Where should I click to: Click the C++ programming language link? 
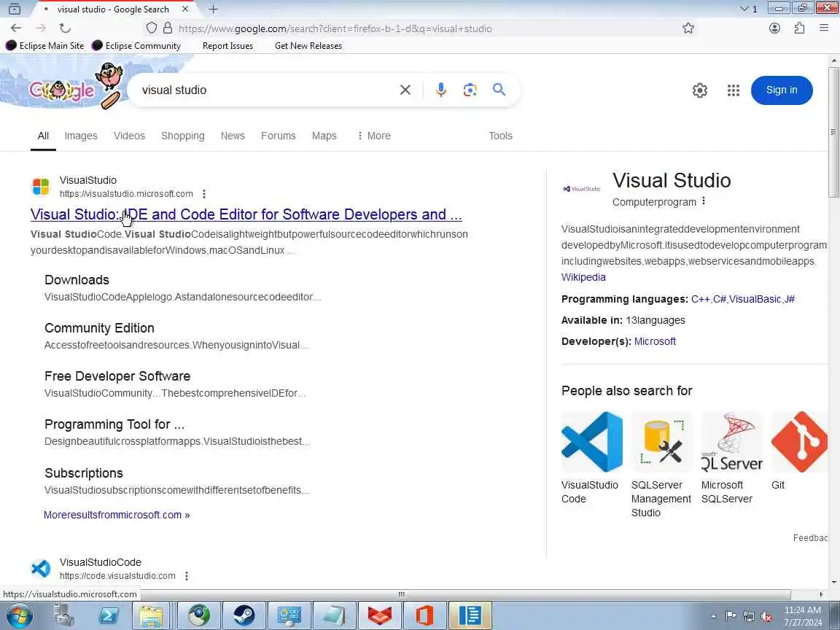pyautogui.click(x=700, y=299)
